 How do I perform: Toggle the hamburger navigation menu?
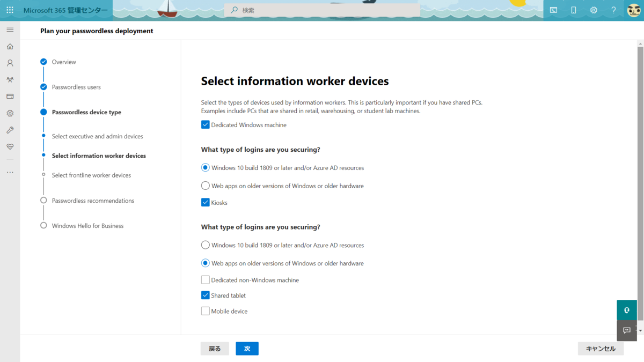(x=10, y=29)
